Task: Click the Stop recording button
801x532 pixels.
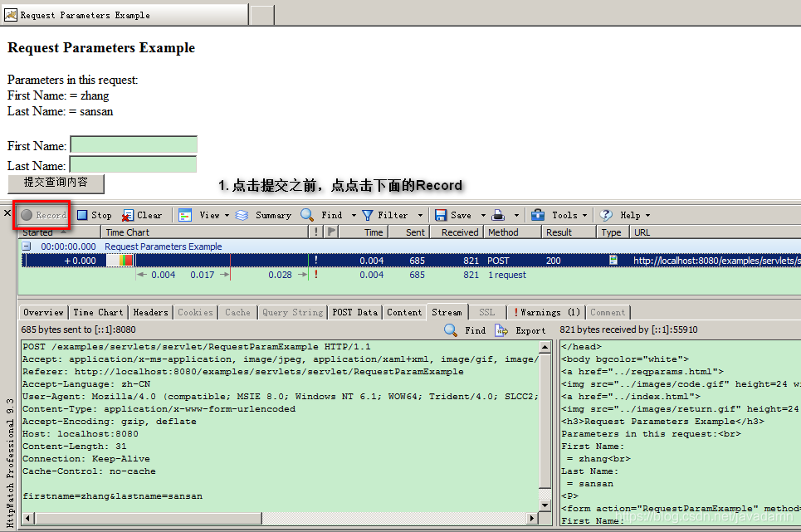Action: pyautogui.click(x=95, y=215)
